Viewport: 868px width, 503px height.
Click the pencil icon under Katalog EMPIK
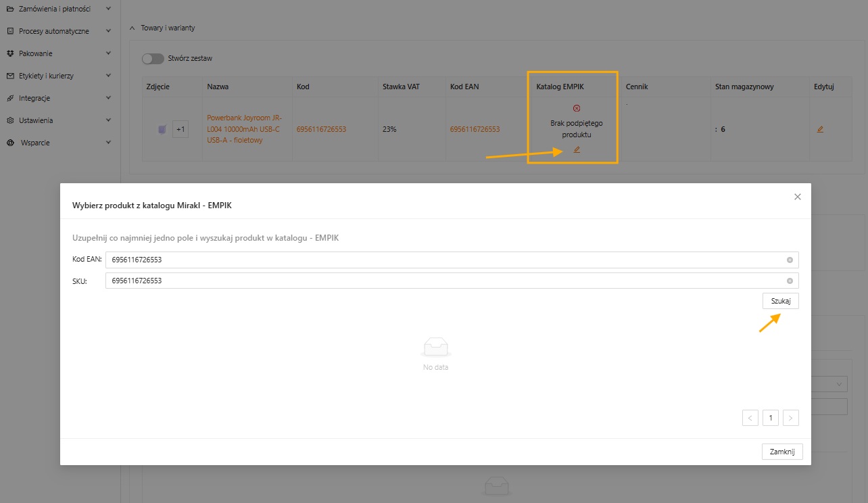point(577,149)
